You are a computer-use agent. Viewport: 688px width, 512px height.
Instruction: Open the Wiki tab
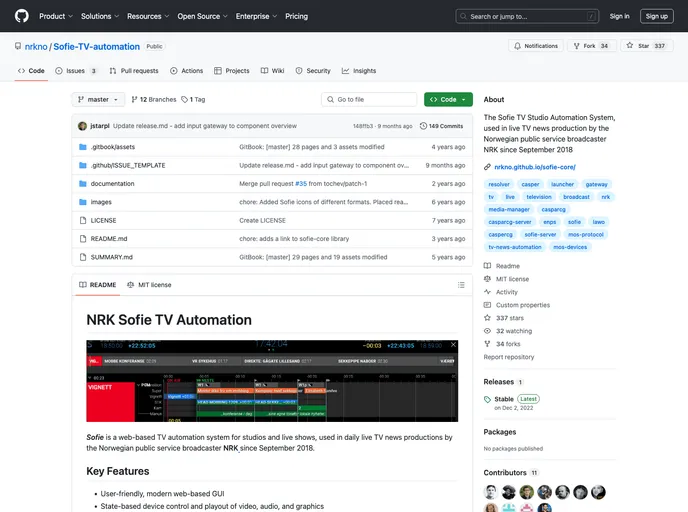point(272,71)
